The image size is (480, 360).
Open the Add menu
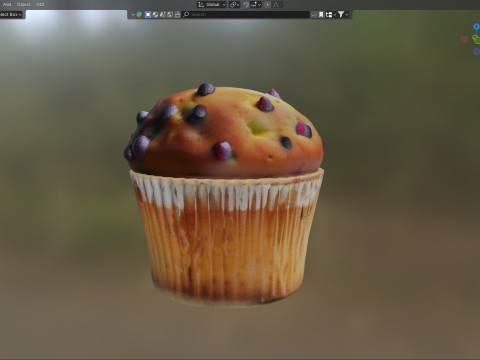pyautogui.click(x=7, y=4)
